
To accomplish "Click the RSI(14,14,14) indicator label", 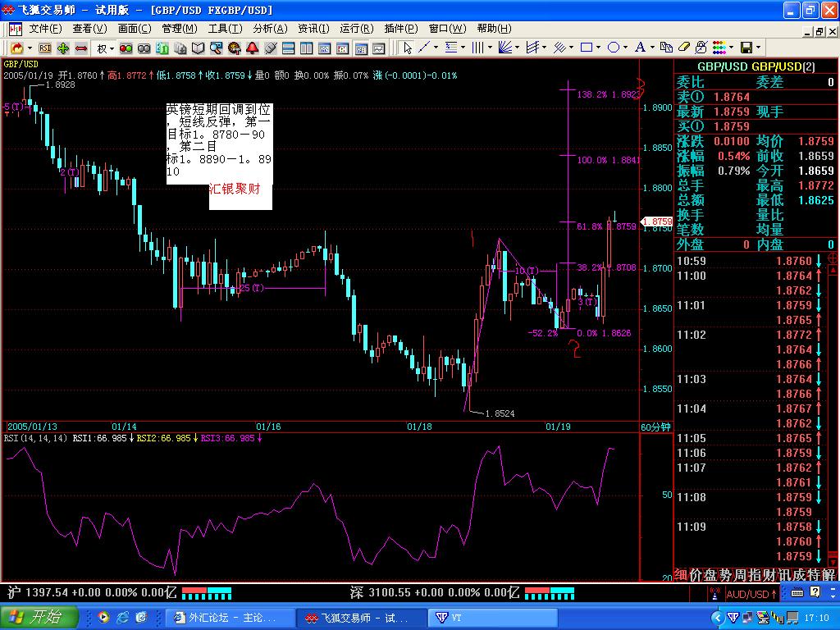I will pos(35,438).
